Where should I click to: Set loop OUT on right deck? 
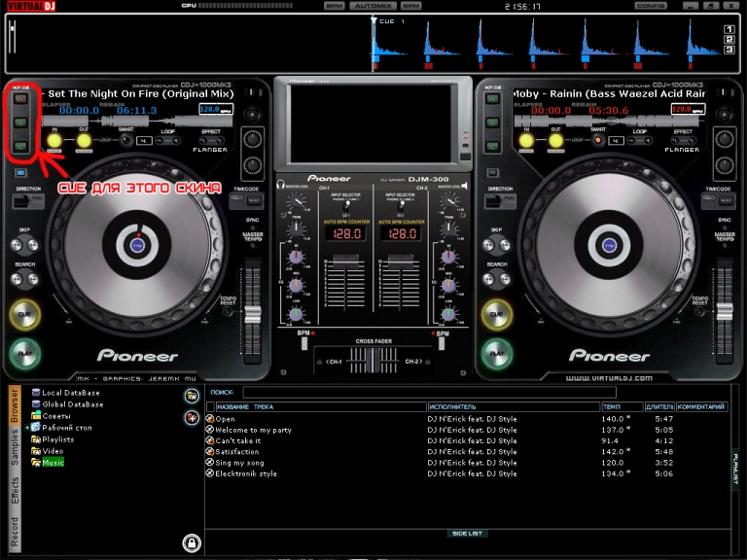tap(556, 140)
